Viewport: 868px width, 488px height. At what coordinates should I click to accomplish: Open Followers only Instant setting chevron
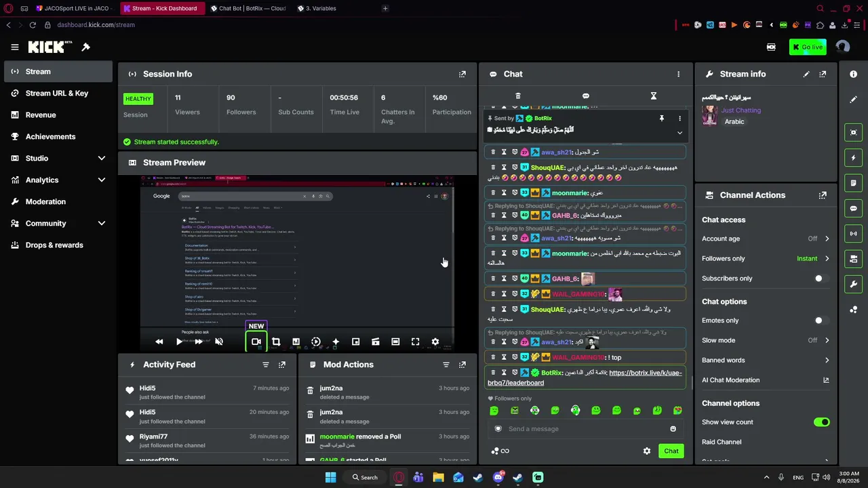click(827, 258)
